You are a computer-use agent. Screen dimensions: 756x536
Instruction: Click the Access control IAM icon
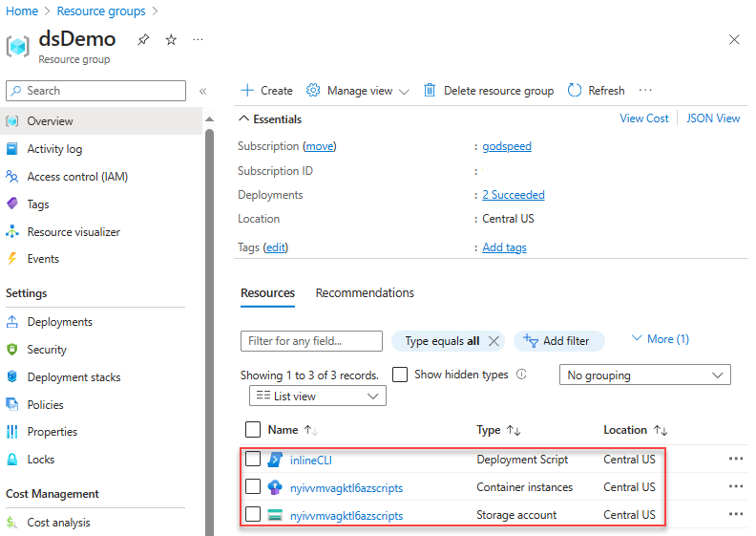point(12,177)
